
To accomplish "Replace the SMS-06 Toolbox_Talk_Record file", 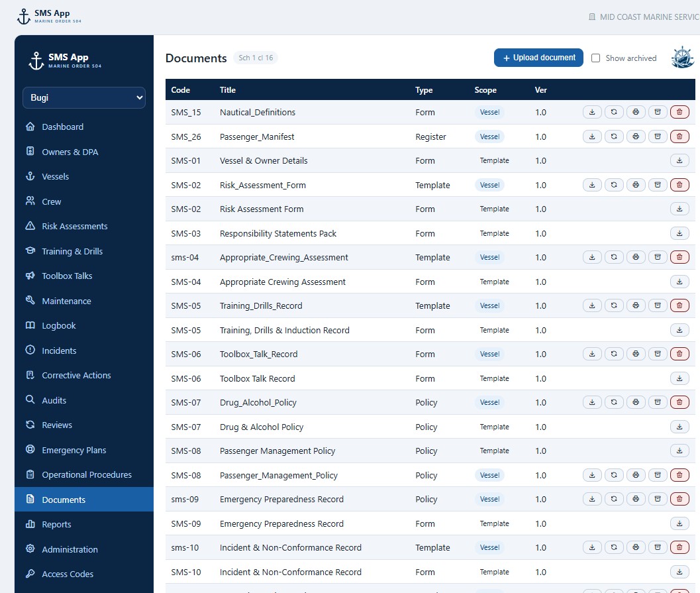I will coord(614,354).
